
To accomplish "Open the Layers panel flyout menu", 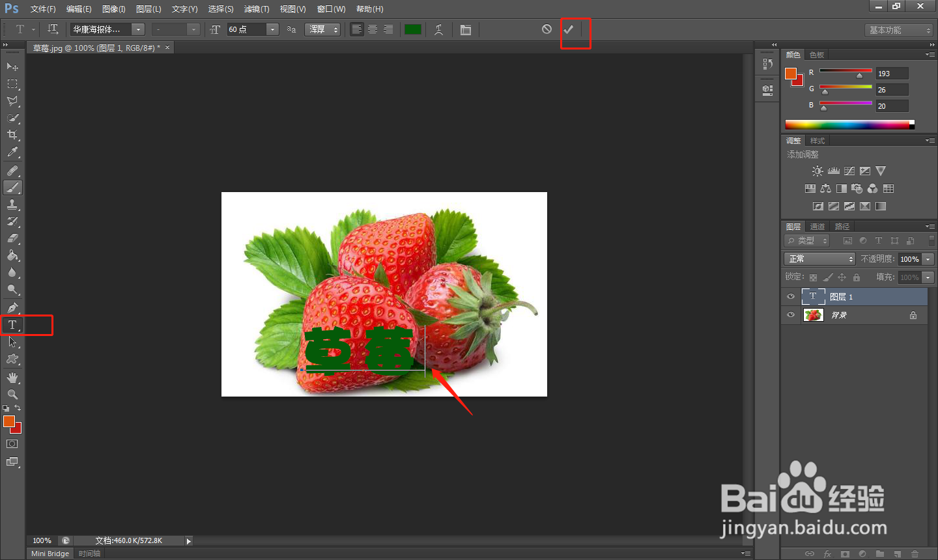I will (930, 227).
